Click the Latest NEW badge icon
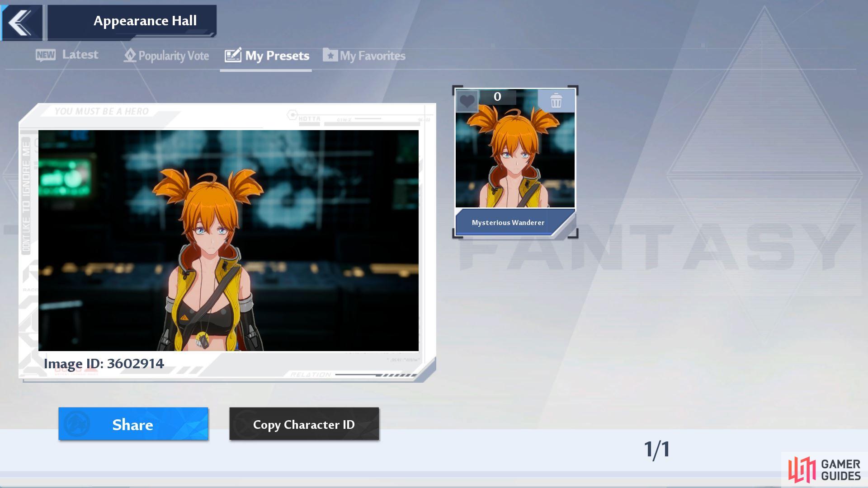Image resolution: width=868 pixels, height=488 pixels. (45, 56)
